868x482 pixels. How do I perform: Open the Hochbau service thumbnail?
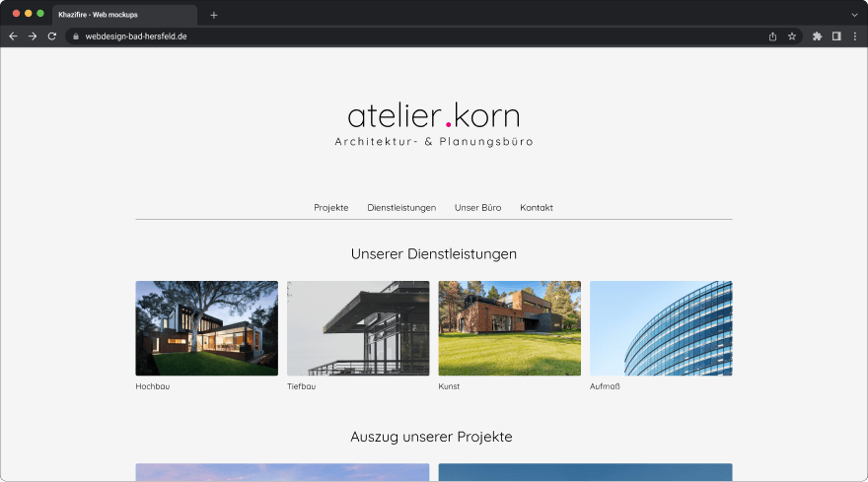click(207, 328)
